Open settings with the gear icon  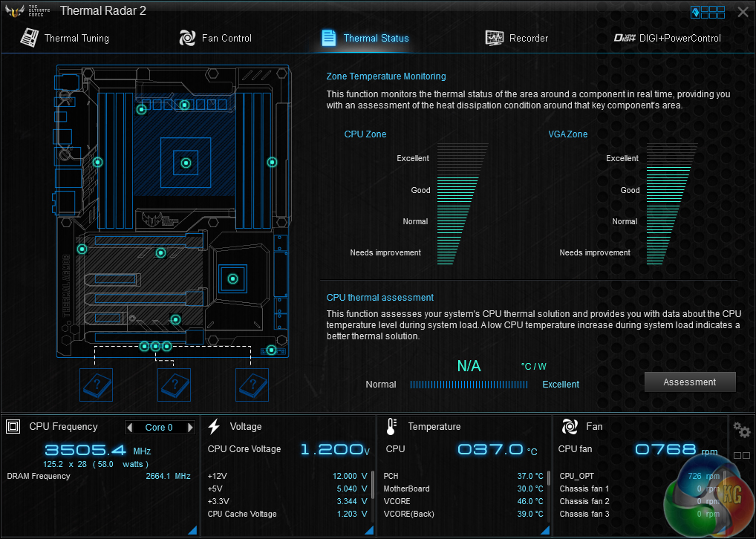741,429
